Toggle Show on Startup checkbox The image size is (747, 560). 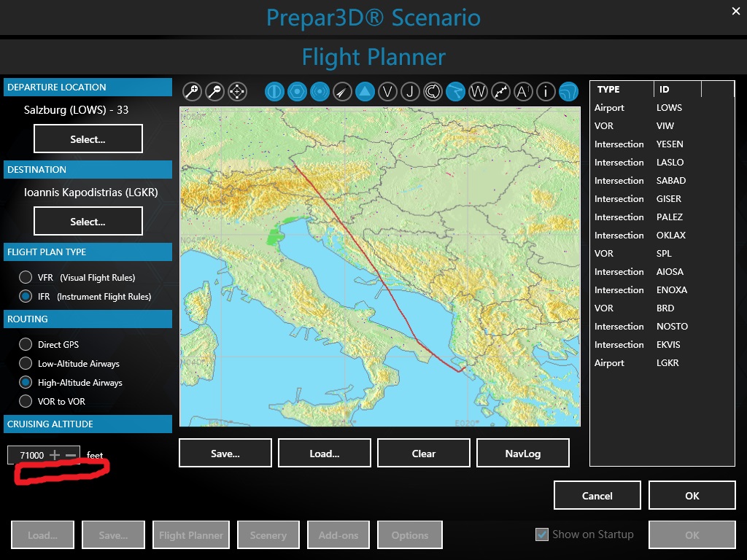point(542,534)
